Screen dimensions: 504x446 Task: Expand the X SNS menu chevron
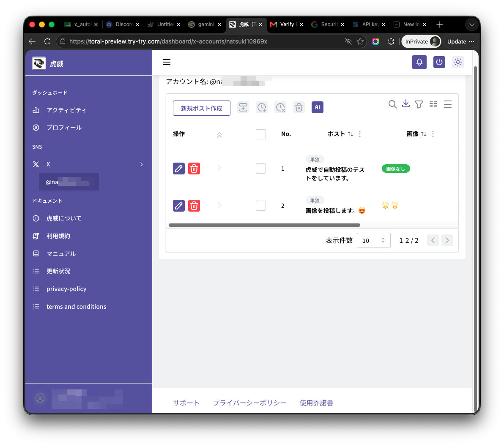tap(141, 164)
